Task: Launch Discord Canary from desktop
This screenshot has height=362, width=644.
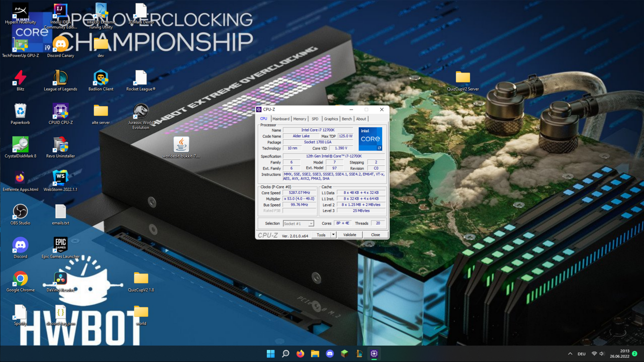Action: point(60,47)
